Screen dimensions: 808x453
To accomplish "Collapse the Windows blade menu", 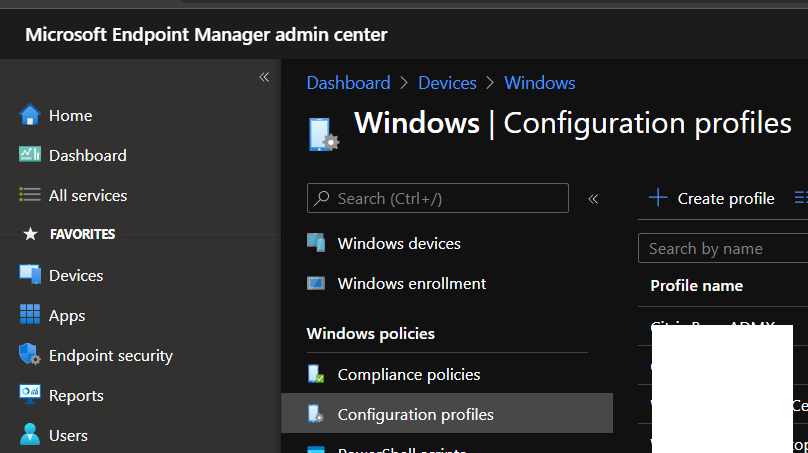I will (x=593, y=199).
